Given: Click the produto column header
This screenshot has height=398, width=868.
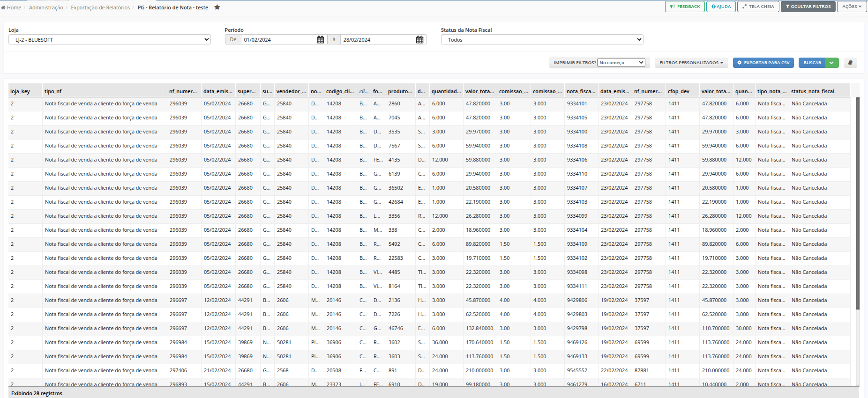Looking at the screenshot, I should click(400, 91).
